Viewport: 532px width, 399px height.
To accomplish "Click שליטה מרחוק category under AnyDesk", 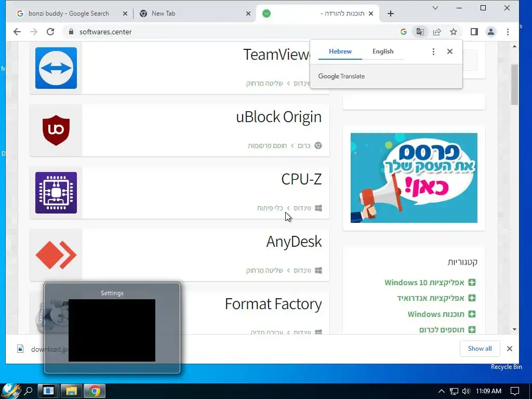I will [264, 271].
